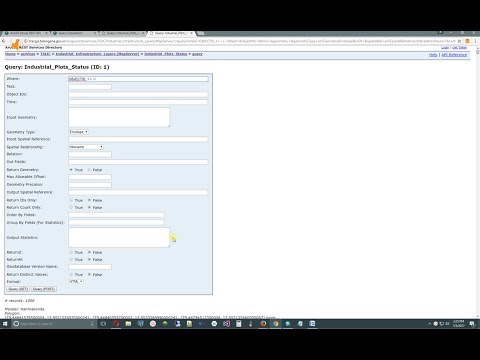Set ReturnM to True
This screenshot has width=480, height=360.
pyautogui.click(x=71, y=259)
